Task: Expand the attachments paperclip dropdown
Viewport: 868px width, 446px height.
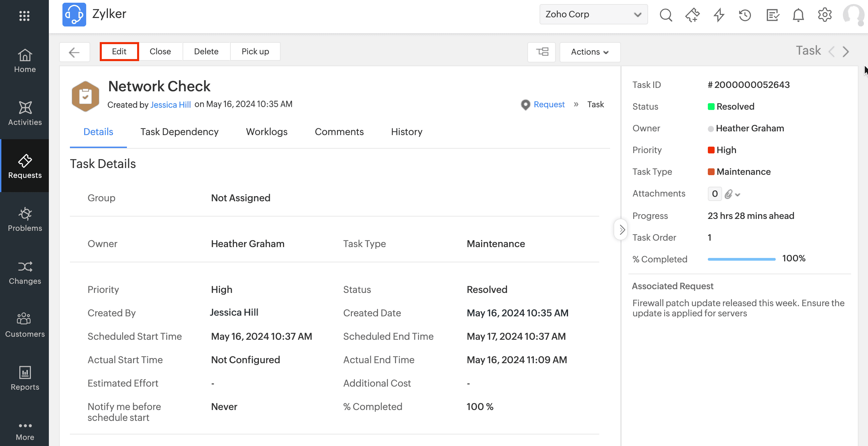Action: point(732,194)
